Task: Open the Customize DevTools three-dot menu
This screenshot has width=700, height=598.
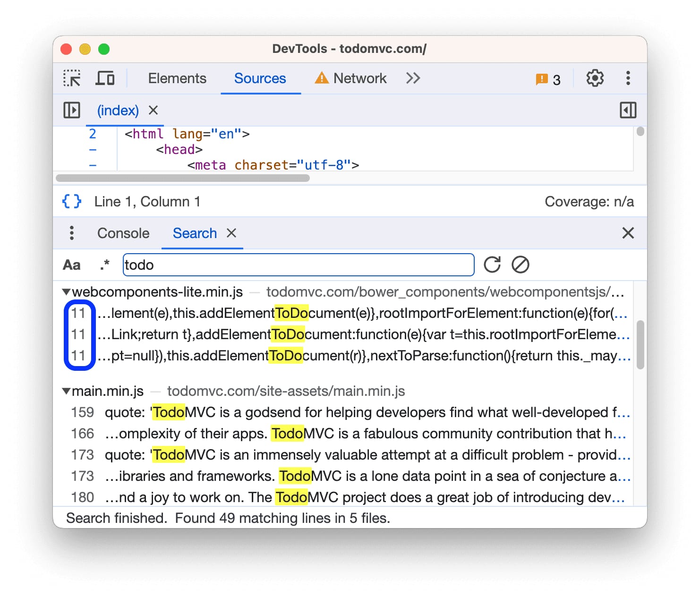Action: (628, 78)
